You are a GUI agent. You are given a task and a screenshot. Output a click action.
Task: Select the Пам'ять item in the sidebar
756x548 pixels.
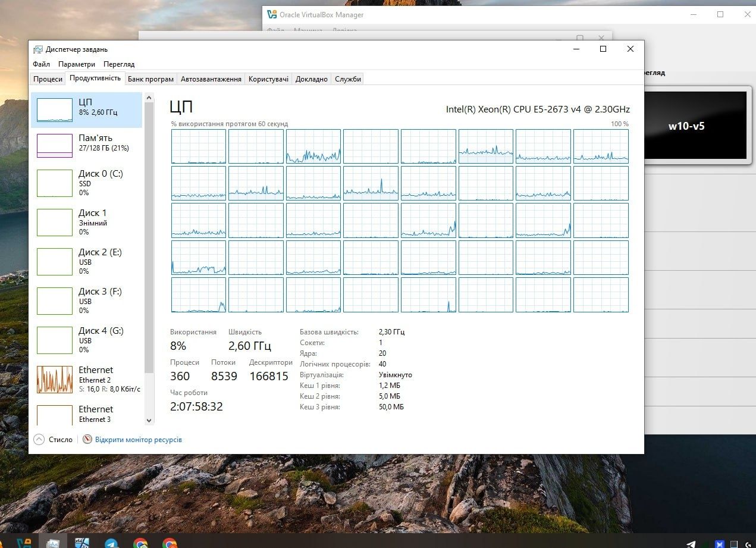[86, 146]
